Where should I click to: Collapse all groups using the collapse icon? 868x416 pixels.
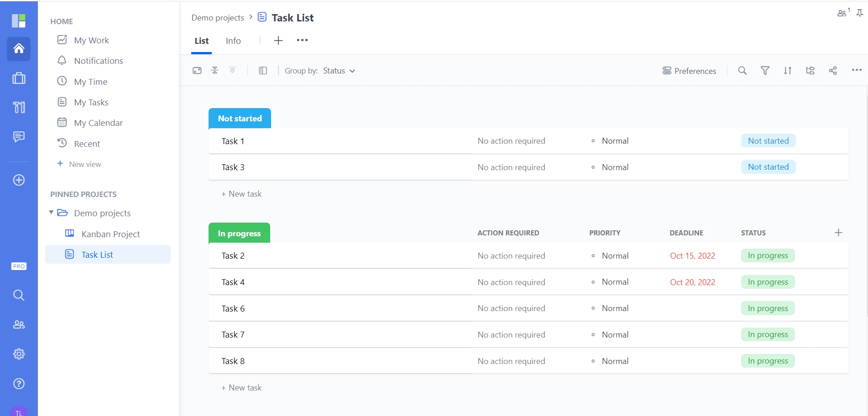pos(215,70)
